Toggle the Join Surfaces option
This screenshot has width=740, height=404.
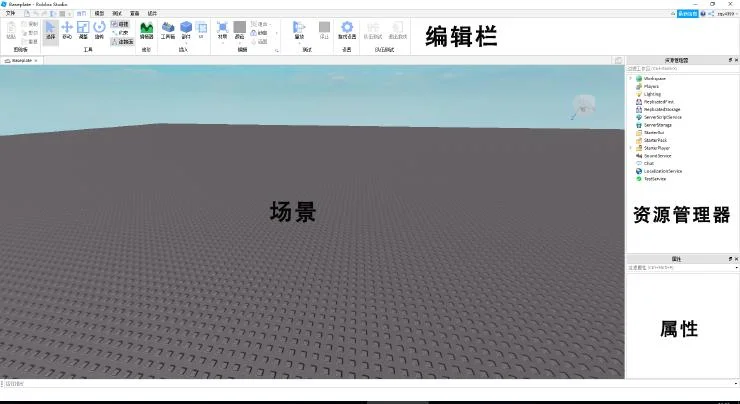point(122,42)
